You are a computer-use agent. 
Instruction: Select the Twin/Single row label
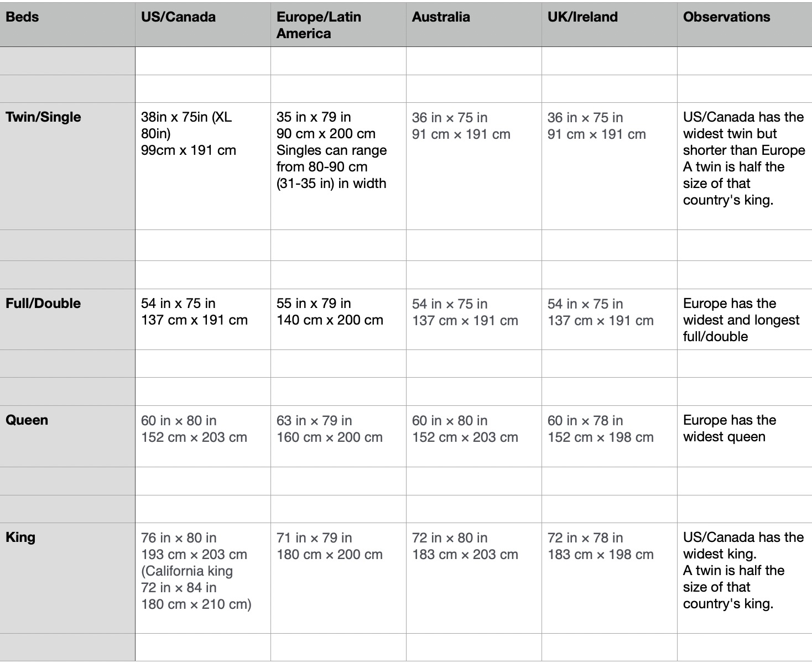[x=67, y=166]
